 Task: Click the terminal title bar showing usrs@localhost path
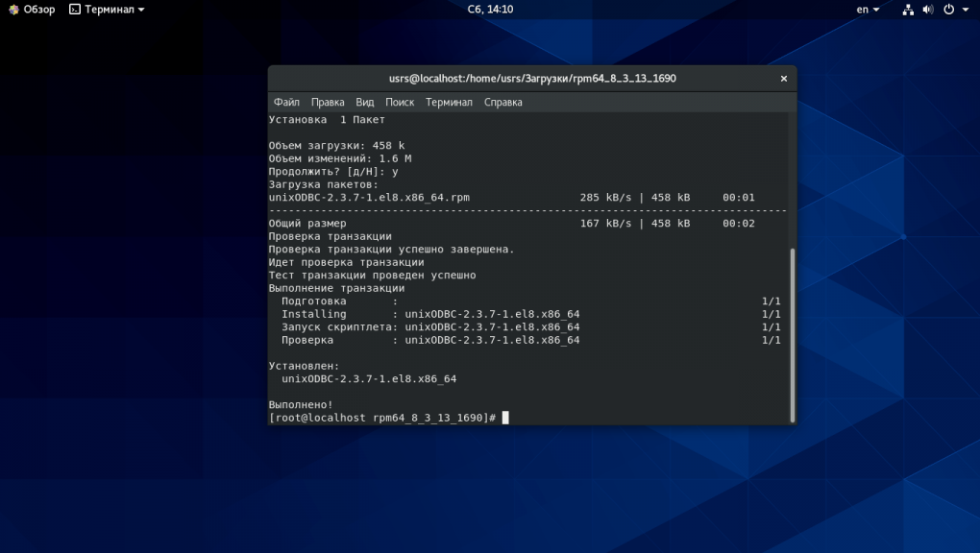pos(531,79)
